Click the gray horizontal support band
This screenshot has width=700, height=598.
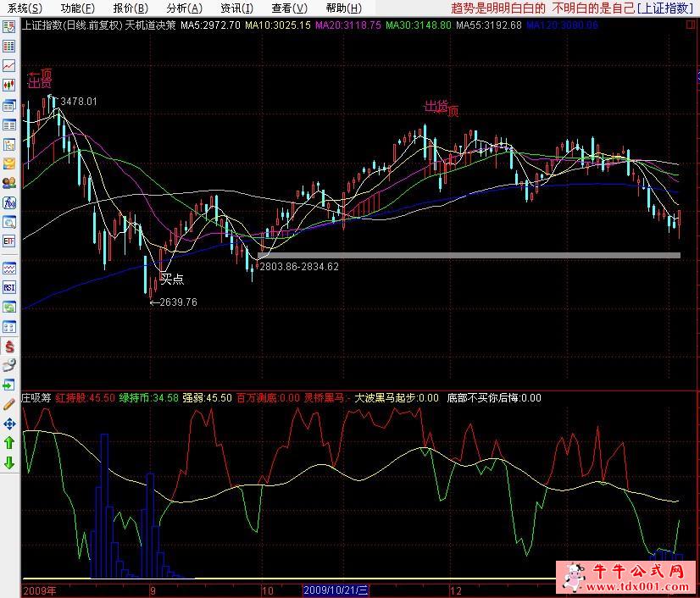click(x=469, y=255)
